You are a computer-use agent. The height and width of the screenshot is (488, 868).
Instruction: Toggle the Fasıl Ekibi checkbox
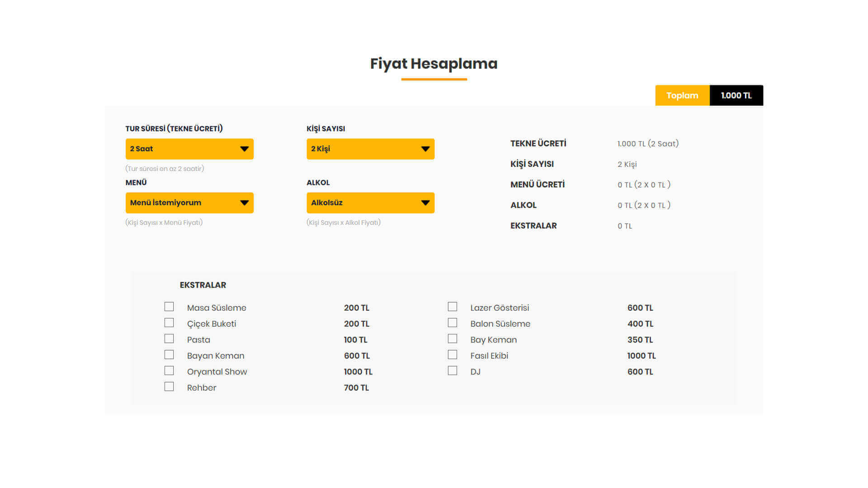pyautogui.click(x=453, y=355)
